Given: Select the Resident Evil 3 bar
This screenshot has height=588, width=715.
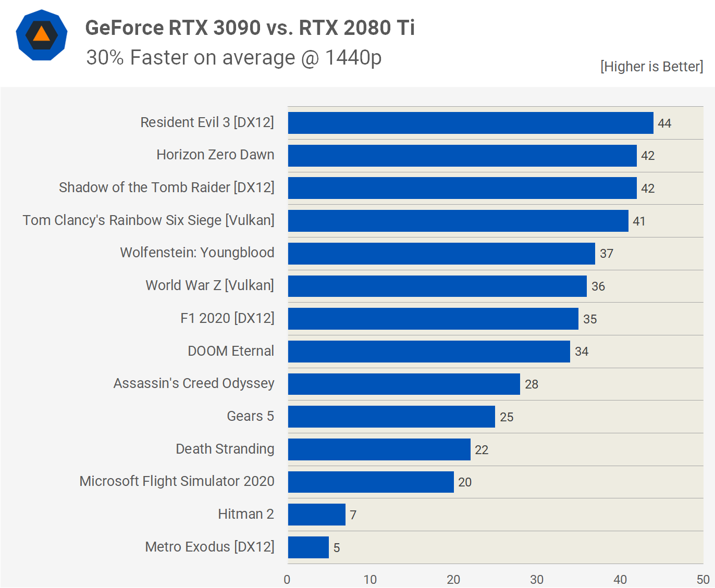Looking at the screenshot, I should (x=470, y=123).
